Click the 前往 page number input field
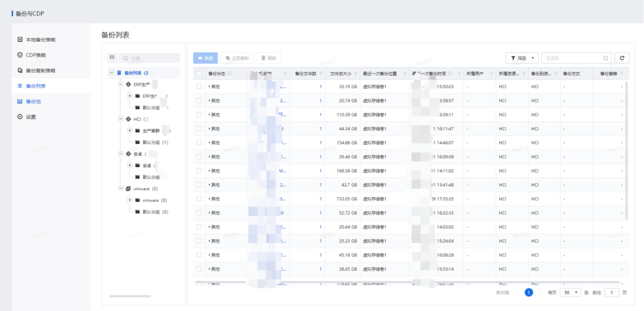 (x=611, y=292)
